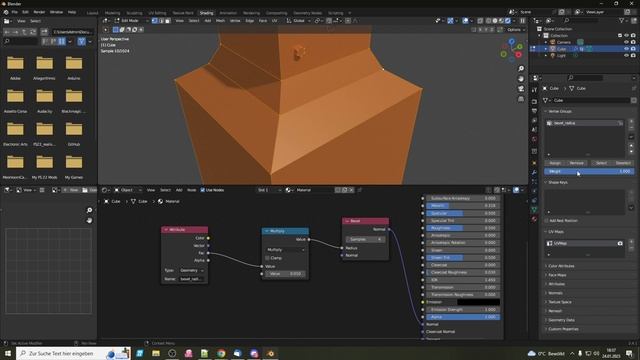Open the Render properties tab
The height and width of the screenshot is (360, 640).
coord(534,101)
